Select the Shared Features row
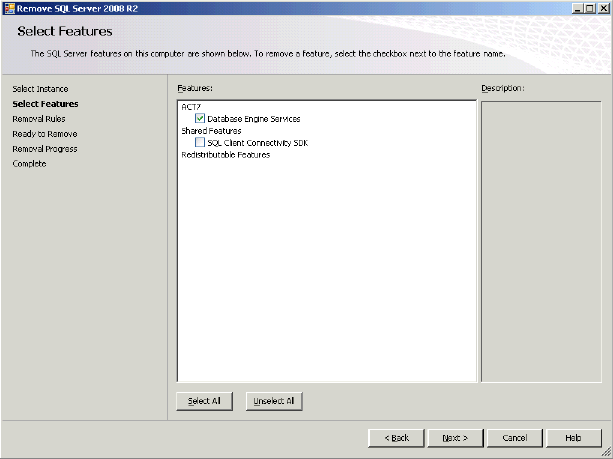The height and width of the screenshot is (459, 613). (211, 131)
